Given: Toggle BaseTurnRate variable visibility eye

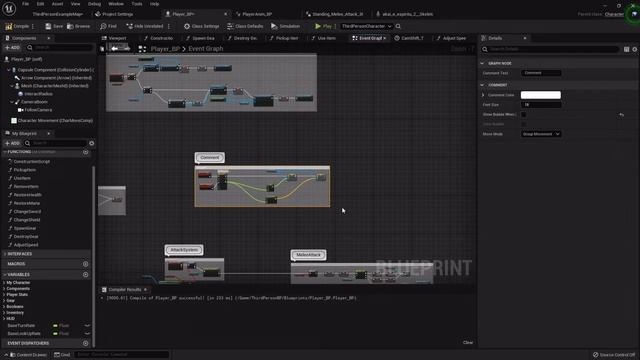Looking at the screenshot, I should pos(87,326).
